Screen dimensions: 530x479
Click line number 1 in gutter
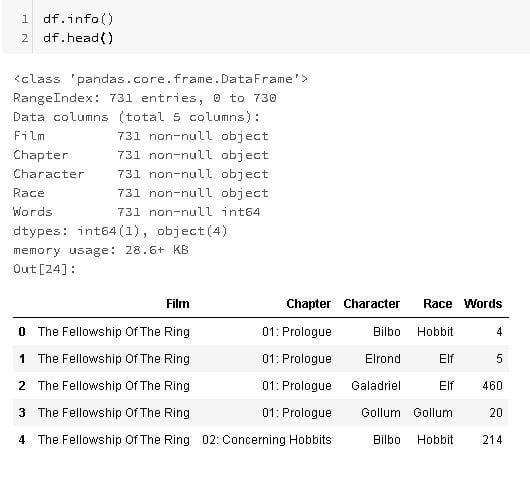pyautogui.click(x=25, y=19)
